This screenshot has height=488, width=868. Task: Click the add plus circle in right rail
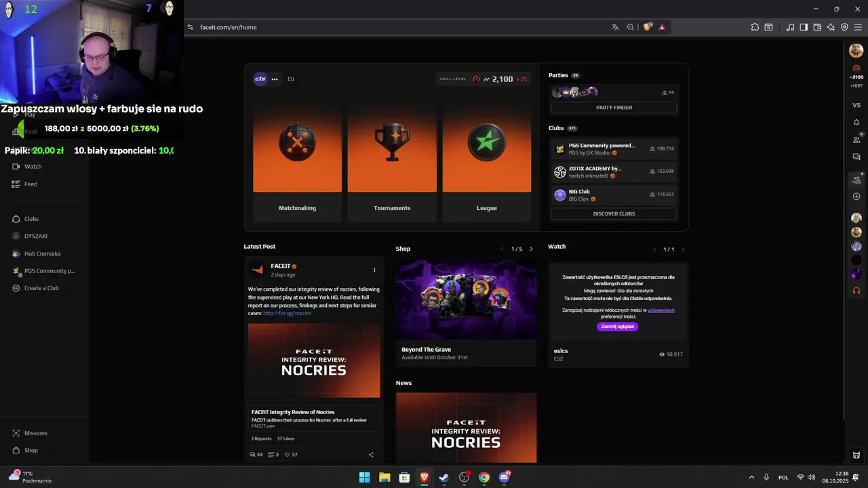click(856, 197)
